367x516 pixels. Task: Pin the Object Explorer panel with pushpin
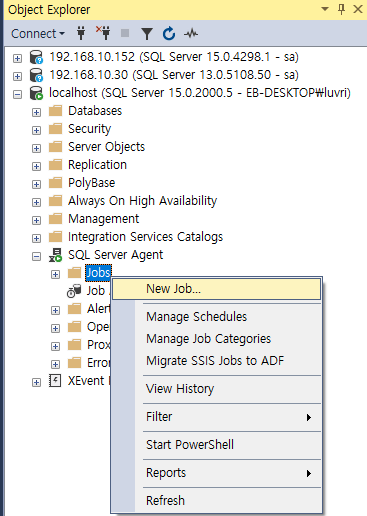coord(341,9)
